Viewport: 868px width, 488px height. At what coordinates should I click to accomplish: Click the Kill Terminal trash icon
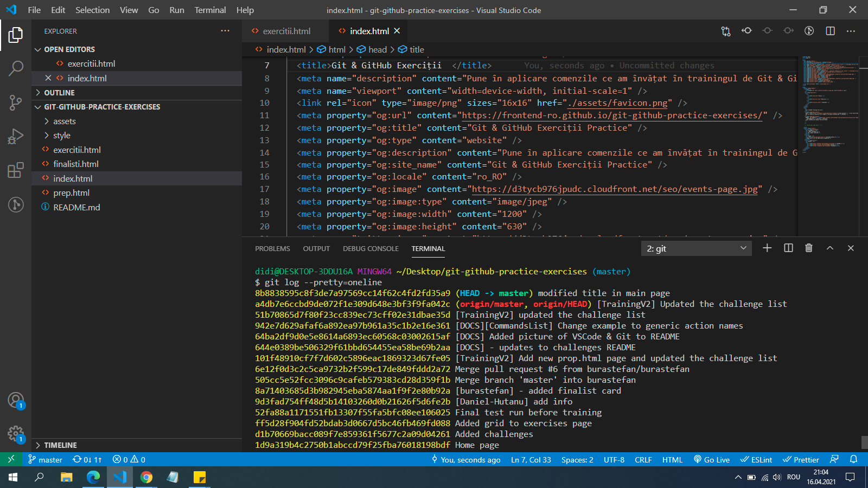pos(809,248)
